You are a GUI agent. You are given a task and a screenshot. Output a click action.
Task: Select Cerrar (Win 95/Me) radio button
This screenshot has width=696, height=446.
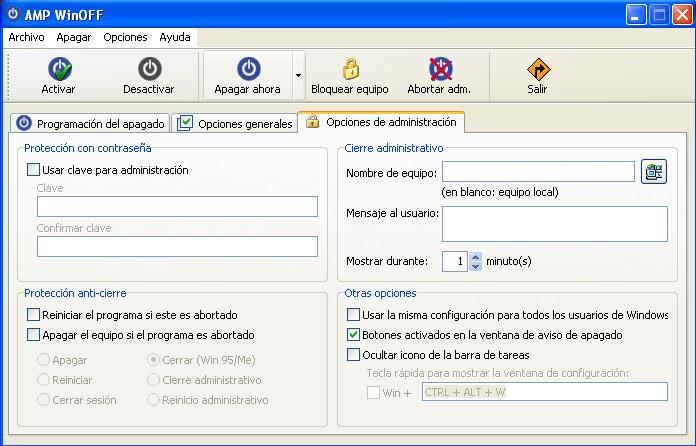point(153,360)
